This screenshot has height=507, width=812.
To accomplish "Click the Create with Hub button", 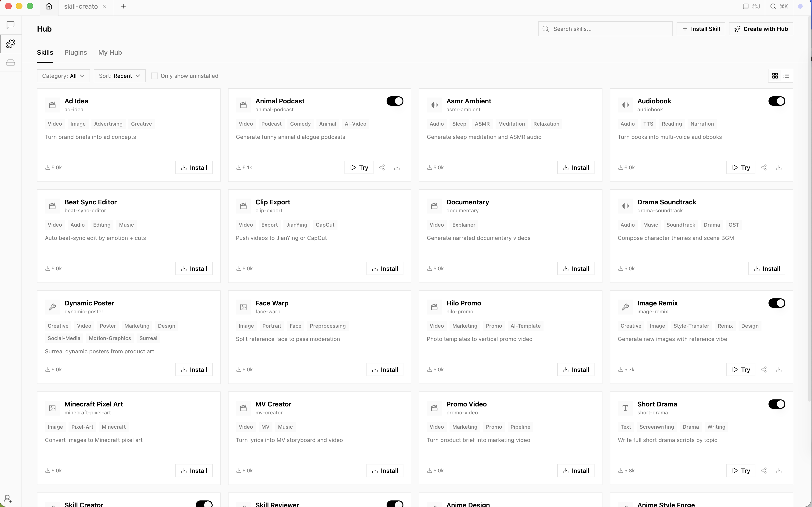I will 761,29.
